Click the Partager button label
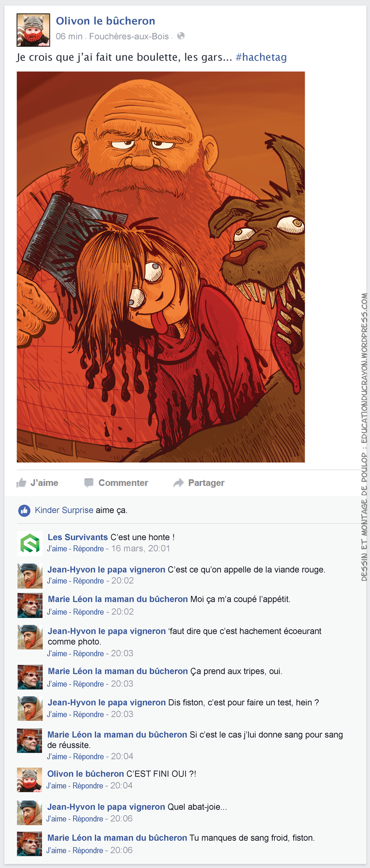The height and width of the screenshot is (868, 370). pyautogui.click(x=206, y=483)
